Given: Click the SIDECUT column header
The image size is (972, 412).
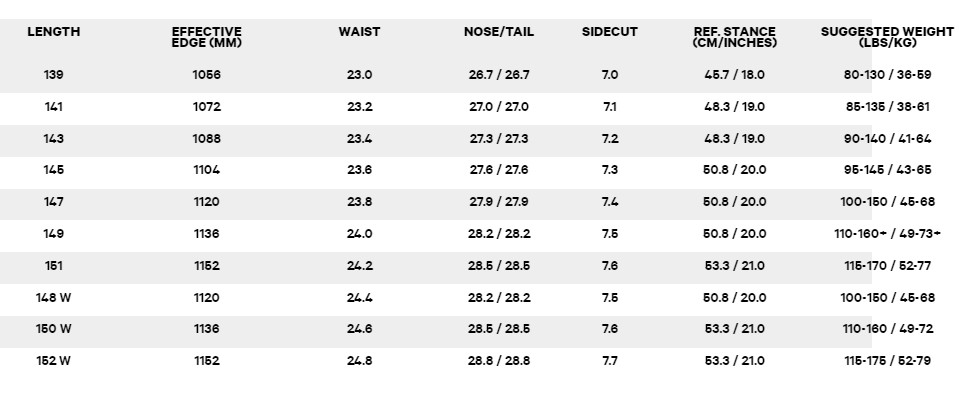Looking at the screenshot, I should click(x=609, y=32).
